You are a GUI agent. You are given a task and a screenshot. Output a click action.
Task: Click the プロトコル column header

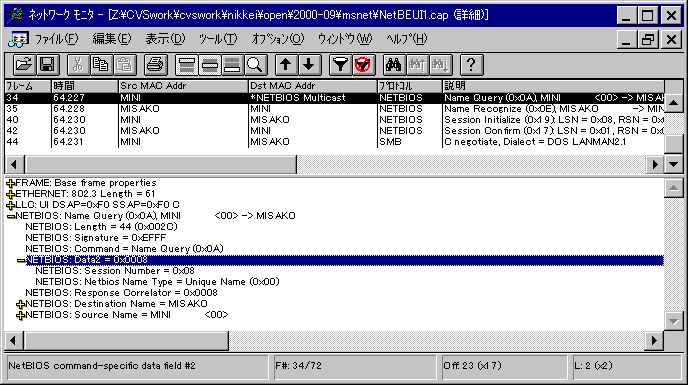tap(410, 86)
